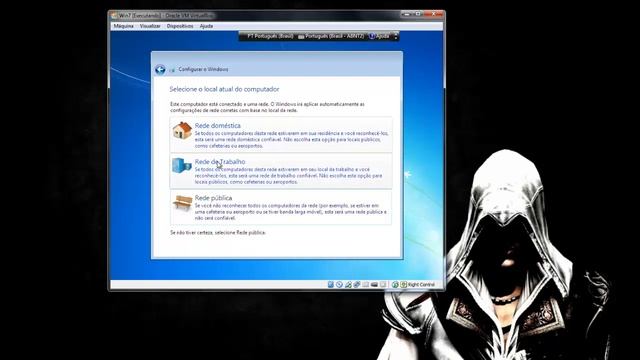Click the keyboard icon in the language bar
The height and width of the screenshot is (360, 640).
(x=301, y=37)
